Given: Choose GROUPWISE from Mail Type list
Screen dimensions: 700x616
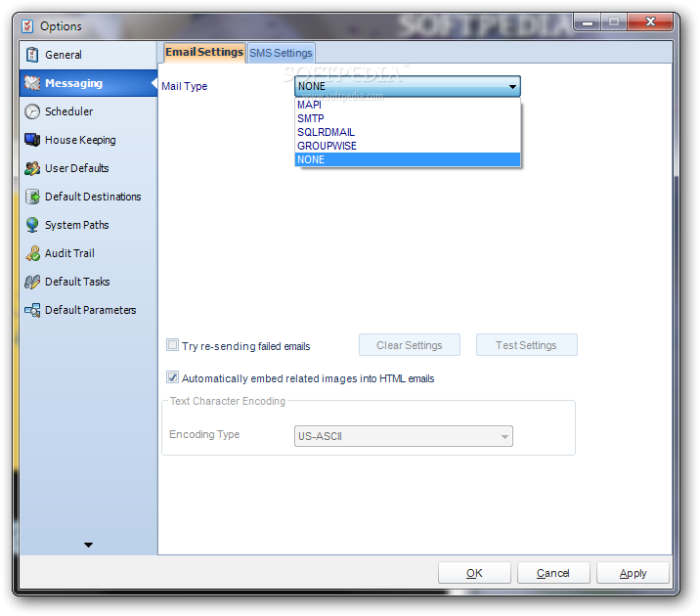Looking at the screenshot, I should click(x=407, y=146).
